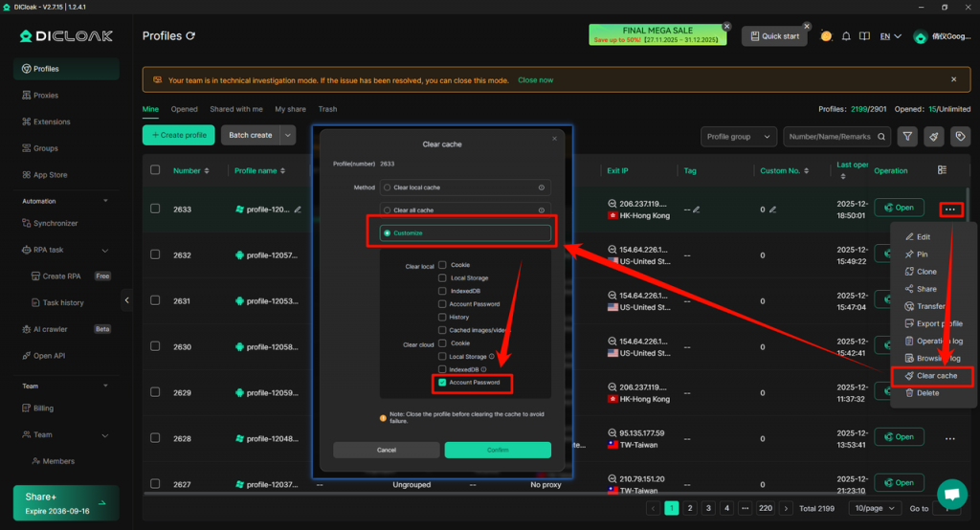Expand the Batch create dropdown arrow

(288, 136)
